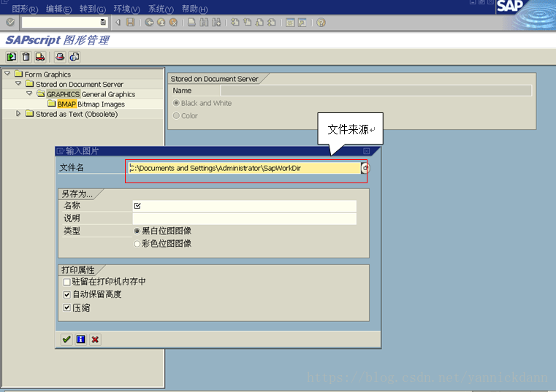Collapse Stored on Document Server node
The width and height of the screenshot is (556, 392).
click(x=18, y=83)
